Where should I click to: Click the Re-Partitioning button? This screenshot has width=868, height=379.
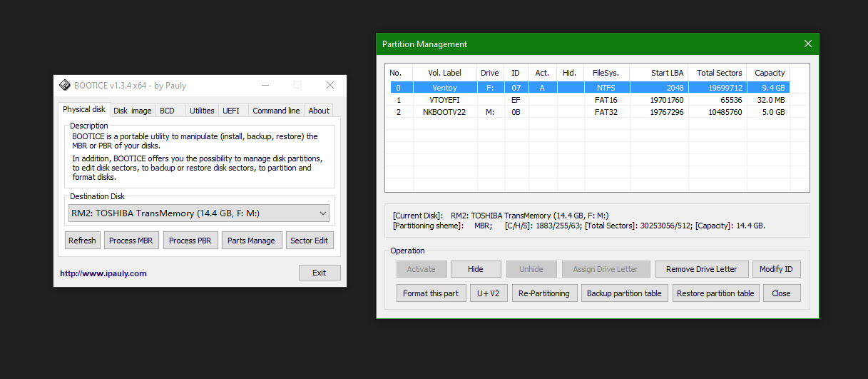pyautogui.click(x=544, y=293)
